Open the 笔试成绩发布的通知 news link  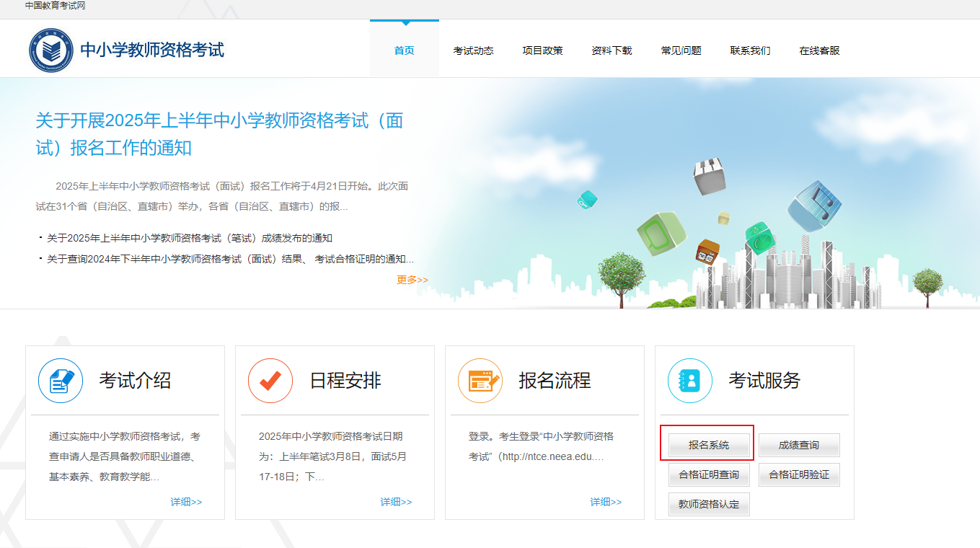click(190, 238)
